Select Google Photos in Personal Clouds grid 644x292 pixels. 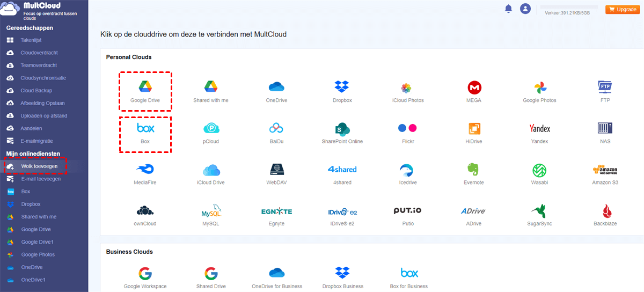point(539,91)
